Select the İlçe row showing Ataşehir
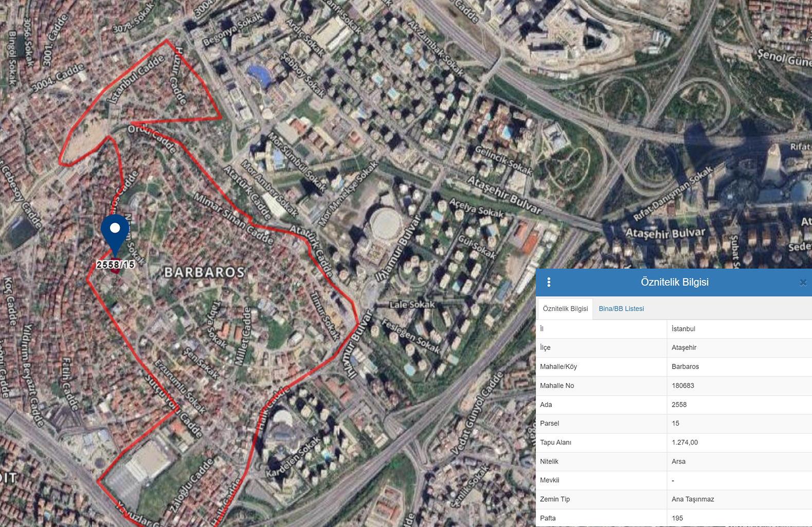 [674, 348]
